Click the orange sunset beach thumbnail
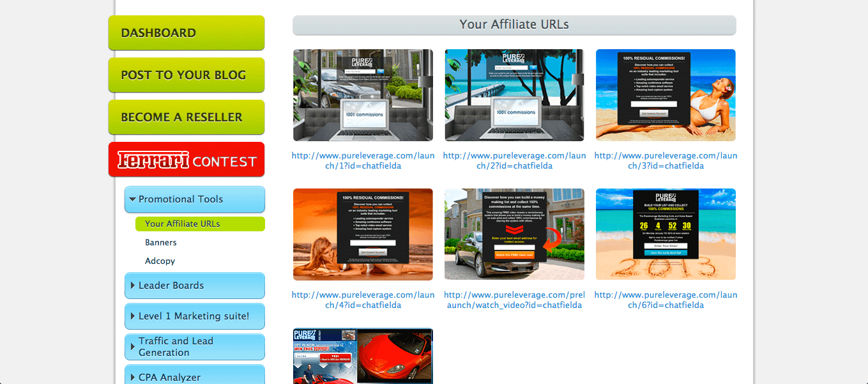This screenshot has width=868, height=384. click(x=363, y=234)
